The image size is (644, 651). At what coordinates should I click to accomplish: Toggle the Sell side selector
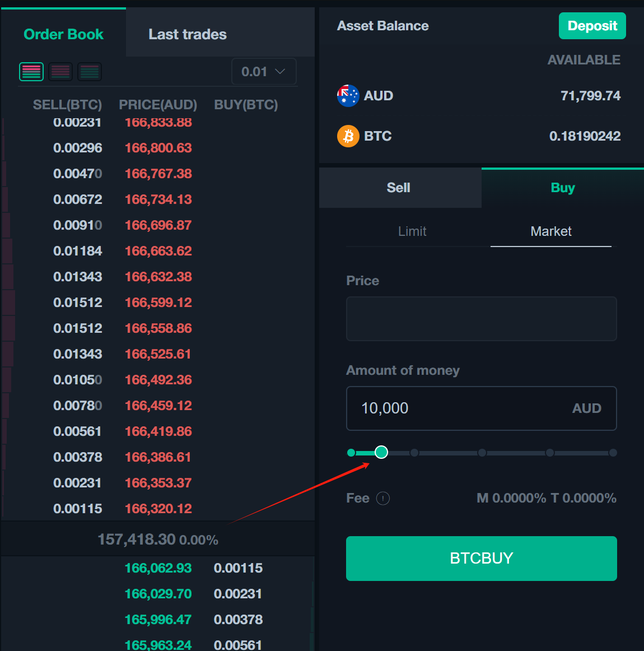point(399,188)
